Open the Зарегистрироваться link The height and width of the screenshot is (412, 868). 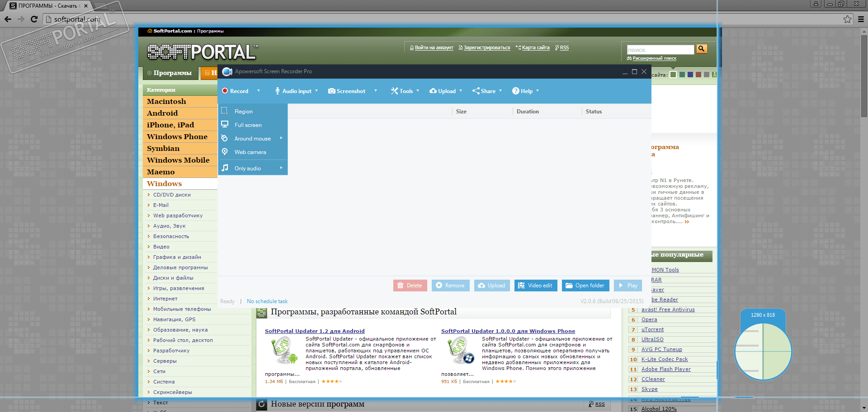click(487, 47)
